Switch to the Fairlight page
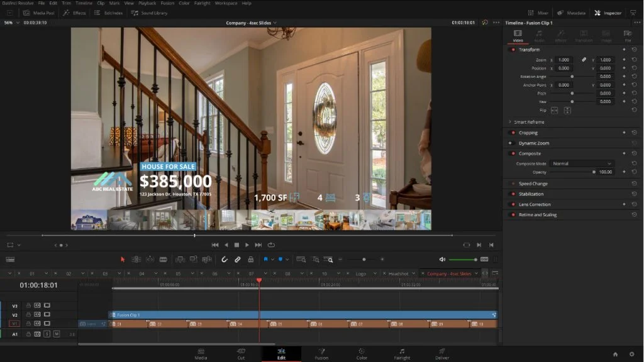Viewport: 644px width, 362px height. (402, 354)
